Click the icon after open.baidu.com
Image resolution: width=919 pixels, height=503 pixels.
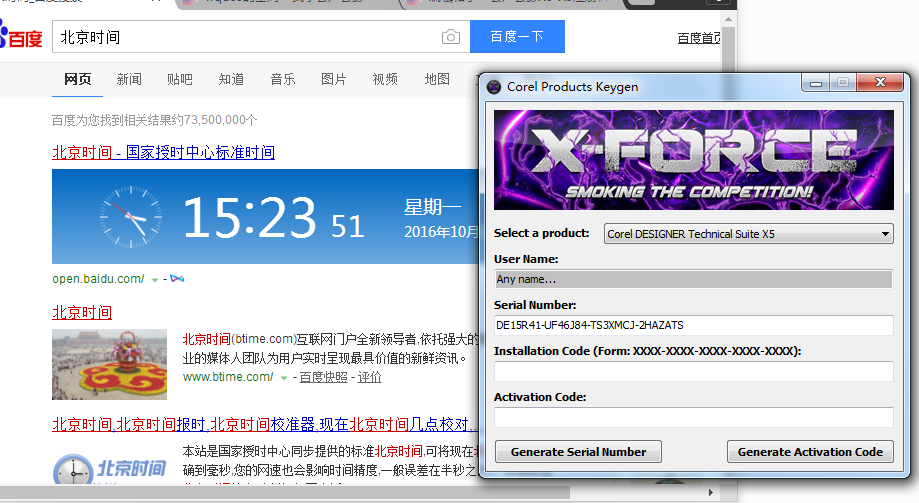177,279
